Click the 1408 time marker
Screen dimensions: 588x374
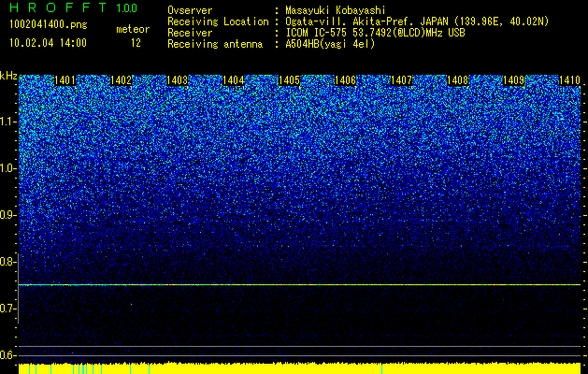pyautogui.click(x=457, y=80)
